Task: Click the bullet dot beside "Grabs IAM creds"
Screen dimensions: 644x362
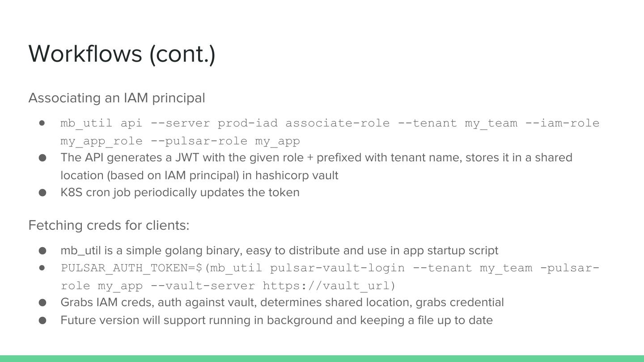Action: tap(42, 303)
